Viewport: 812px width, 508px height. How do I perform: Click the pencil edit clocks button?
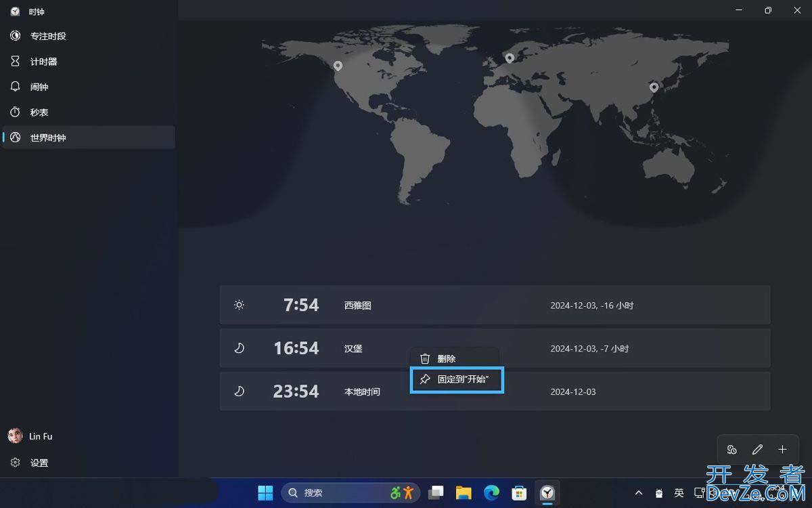[757, 449]
